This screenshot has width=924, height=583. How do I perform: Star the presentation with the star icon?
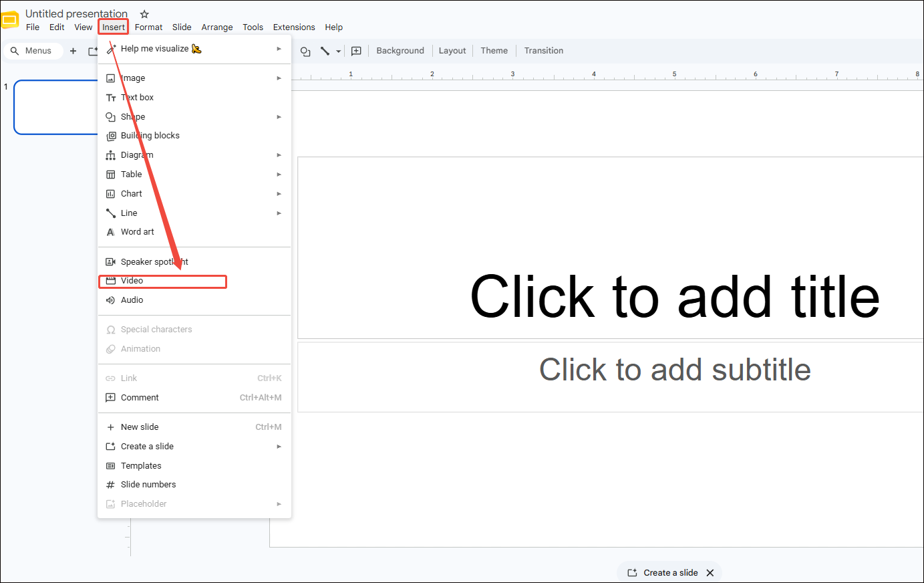[x=144, y=14]
